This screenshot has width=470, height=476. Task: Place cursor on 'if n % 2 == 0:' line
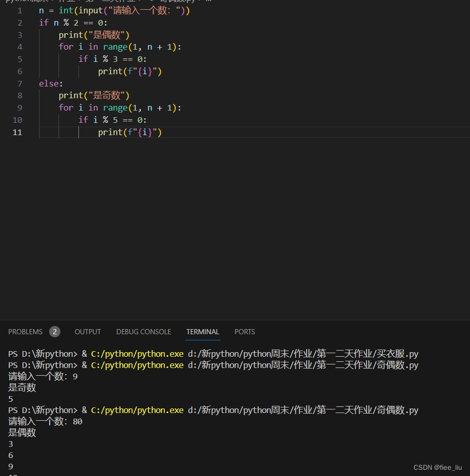pos(73,23)
